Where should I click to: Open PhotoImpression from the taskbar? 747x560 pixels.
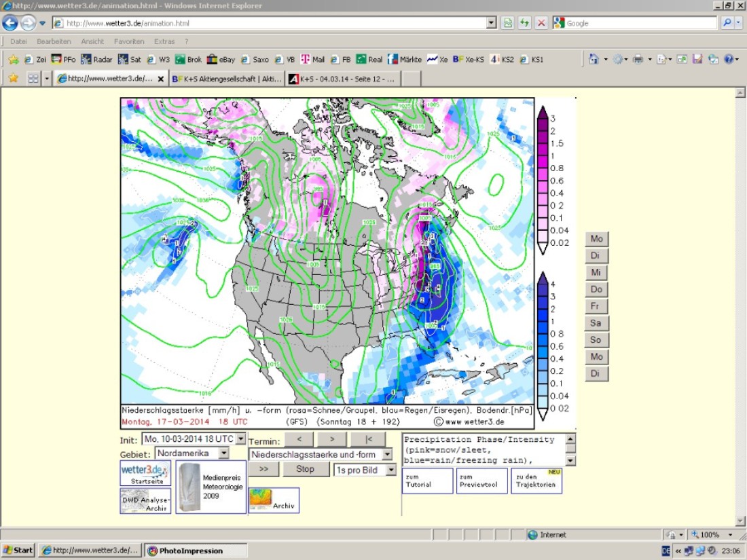(x=190, y=550)
